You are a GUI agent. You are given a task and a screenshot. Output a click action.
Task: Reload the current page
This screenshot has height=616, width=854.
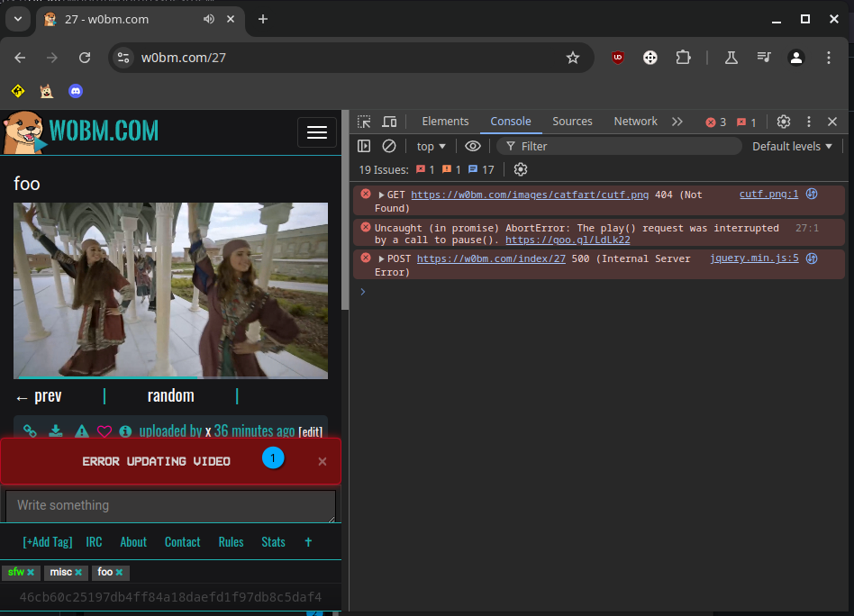pos(85,58)
